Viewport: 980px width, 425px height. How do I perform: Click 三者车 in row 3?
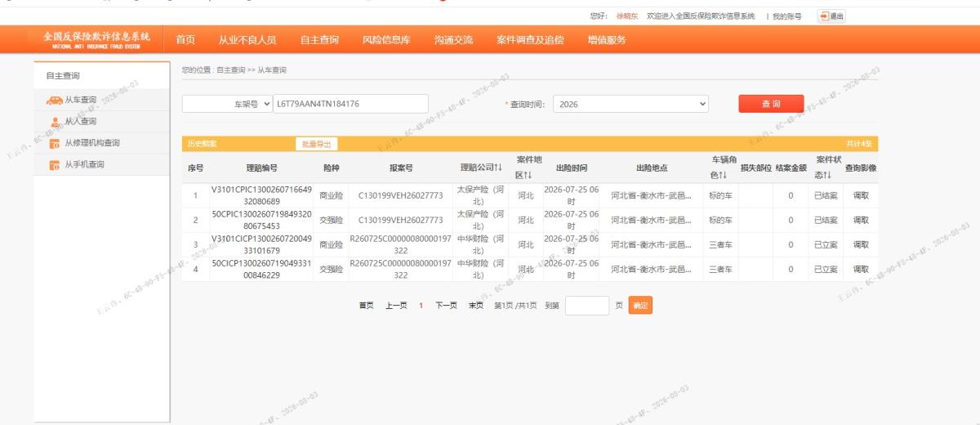point(721,244)
